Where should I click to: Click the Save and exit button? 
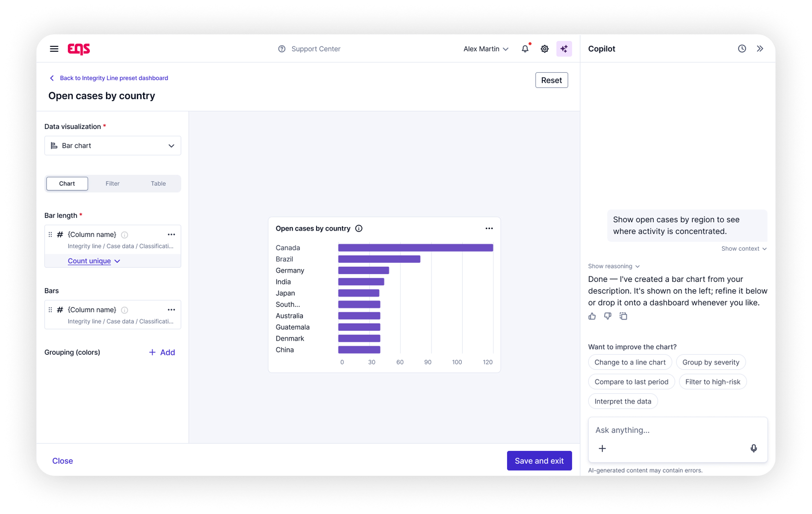539,461
